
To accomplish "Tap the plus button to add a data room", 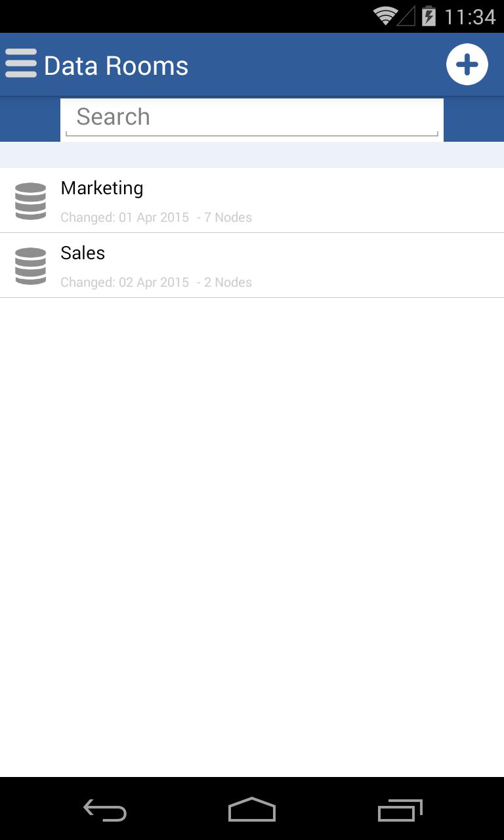I will pos(467,65).
